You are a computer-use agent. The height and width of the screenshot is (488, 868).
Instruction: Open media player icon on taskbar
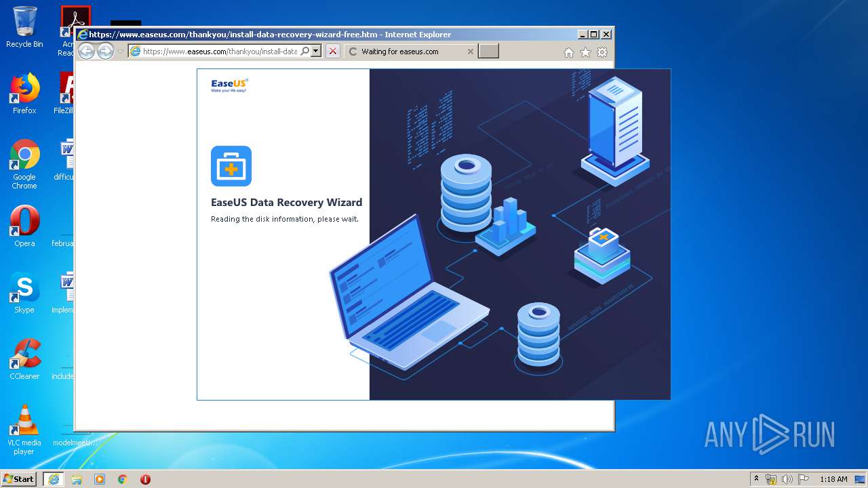tap(100, 479)
